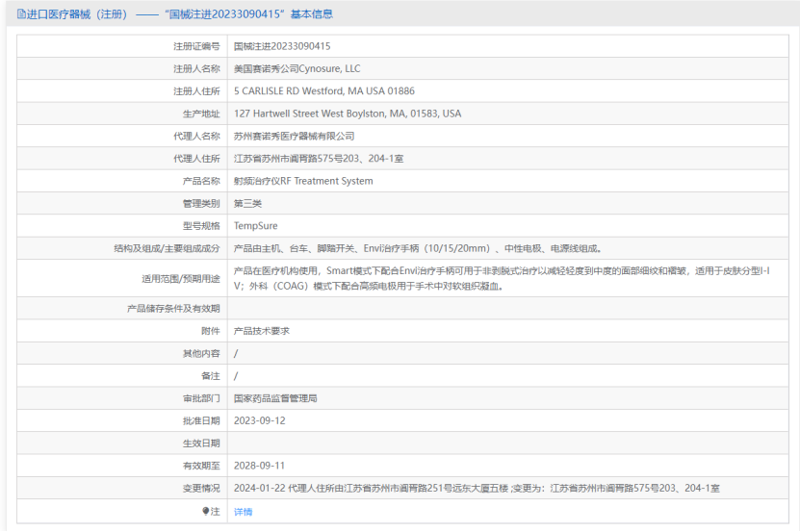Click the product name 射频治疗仪RF Treatment System
The width and height of the screenshot is (800, 532).
click(x=303, y=181)
